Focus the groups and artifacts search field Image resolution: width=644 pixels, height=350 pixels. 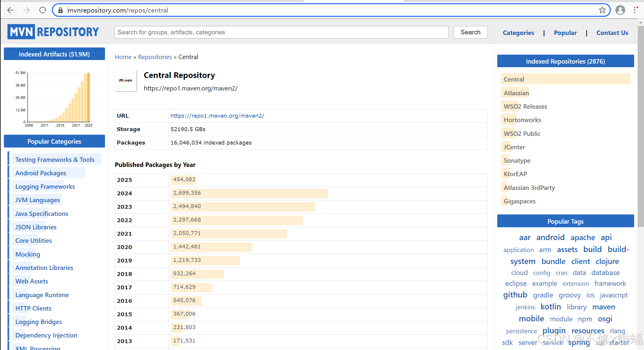tap(281, 32)
